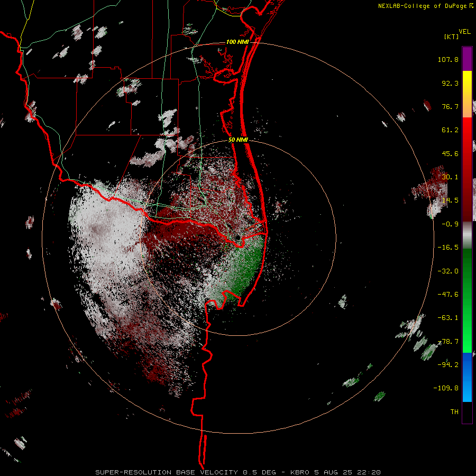476x476 pixels.
Task: Click the [KT] units label
Action: click(x=452, y=36)
